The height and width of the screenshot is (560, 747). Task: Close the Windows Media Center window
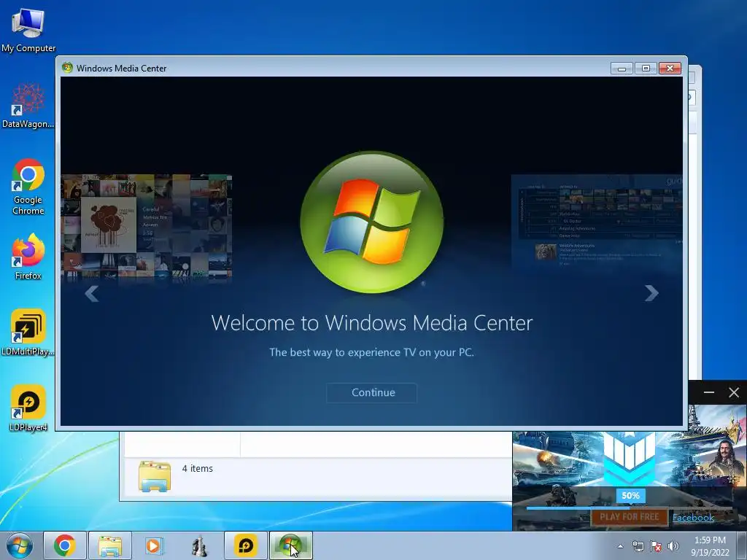click(x=670, y=68)
